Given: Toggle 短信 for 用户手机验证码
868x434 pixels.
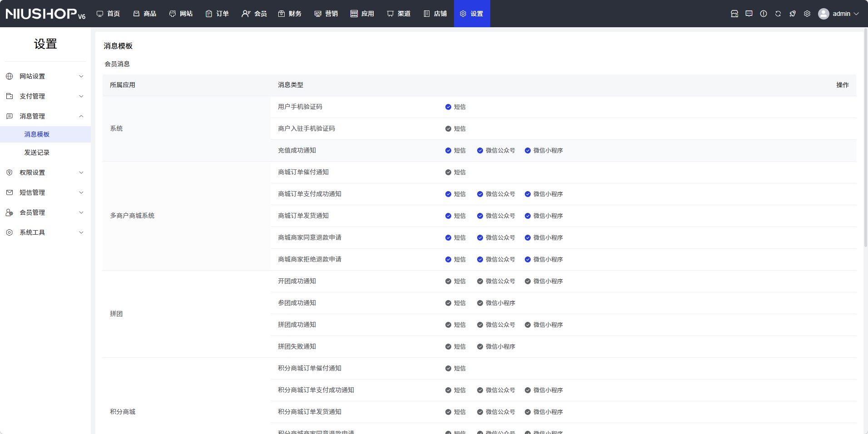Looking at the screenshot, I should click(x=455, y=107).
